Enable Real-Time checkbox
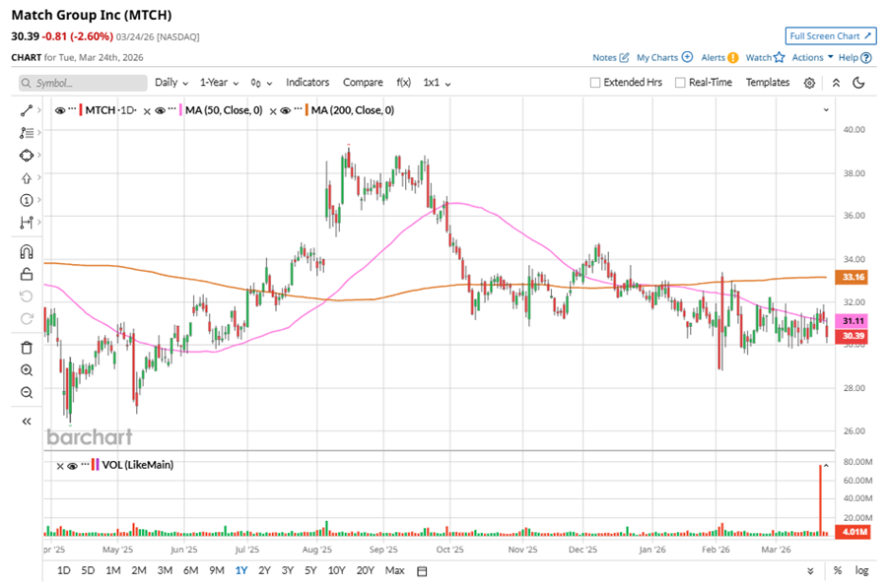 (x=680, y=83)
